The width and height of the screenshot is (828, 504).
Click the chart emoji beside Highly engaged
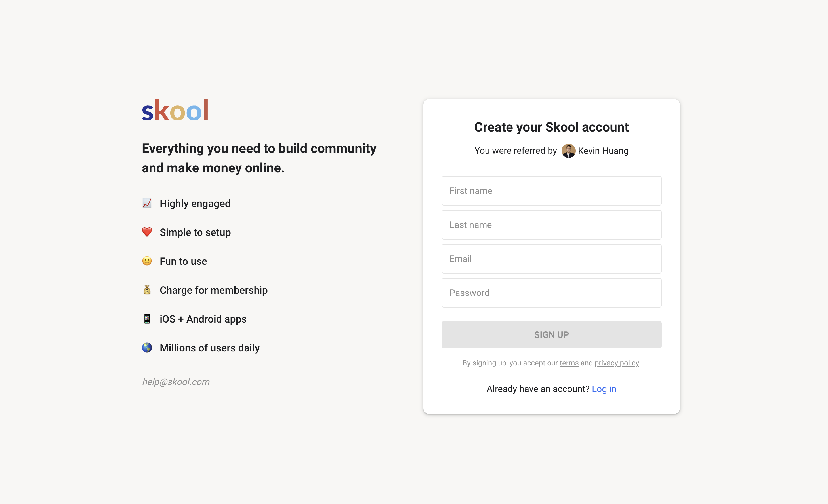pos(147,203)
